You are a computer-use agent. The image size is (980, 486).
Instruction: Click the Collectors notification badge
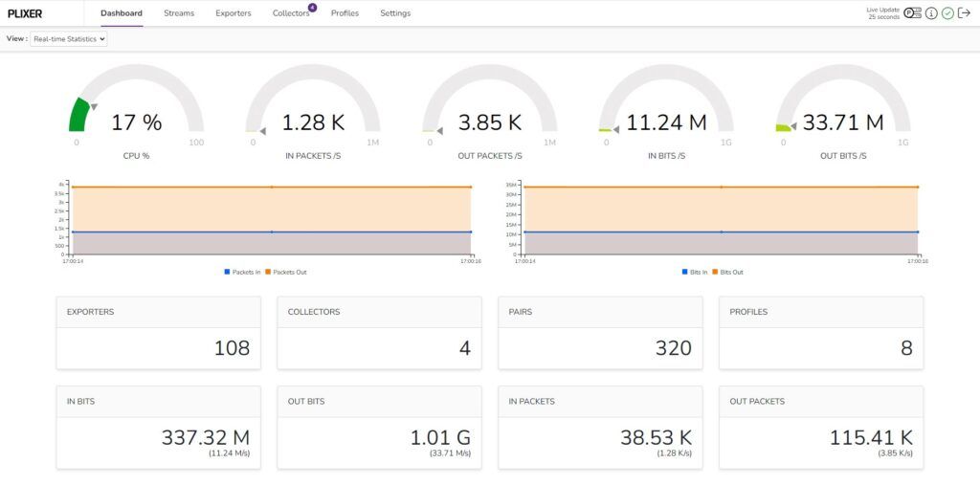coord(312,8)
